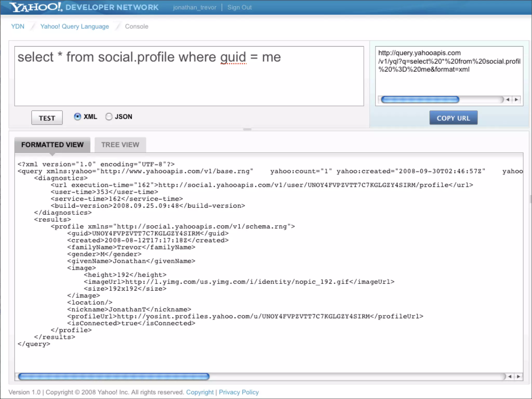Click the profileUrl yosint.profiles.yahoo.com line
The image size is (532, 399).
pos(245,316)
